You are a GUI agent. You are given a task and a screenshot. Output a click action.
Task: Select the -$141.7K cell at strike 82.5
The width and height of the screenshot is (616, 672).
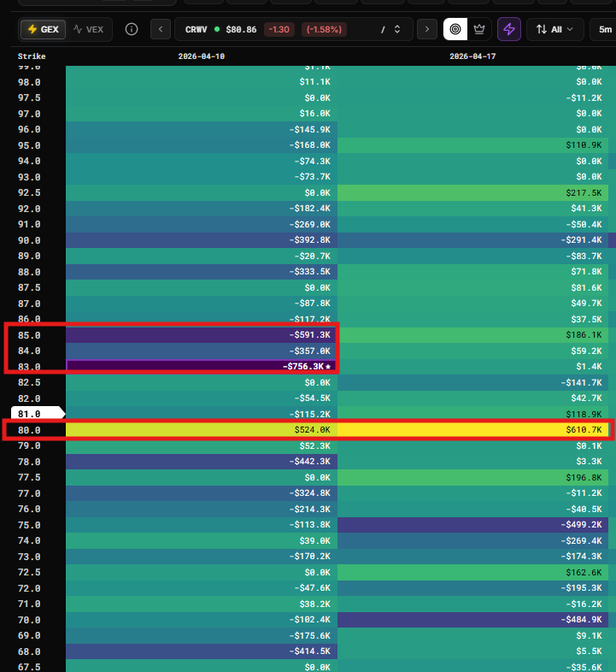(473, 383)
